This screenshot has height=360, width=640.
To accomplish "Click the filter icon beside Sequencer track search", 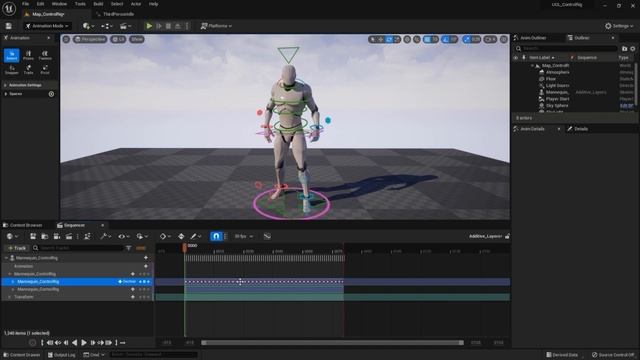I will coord(129,248).
